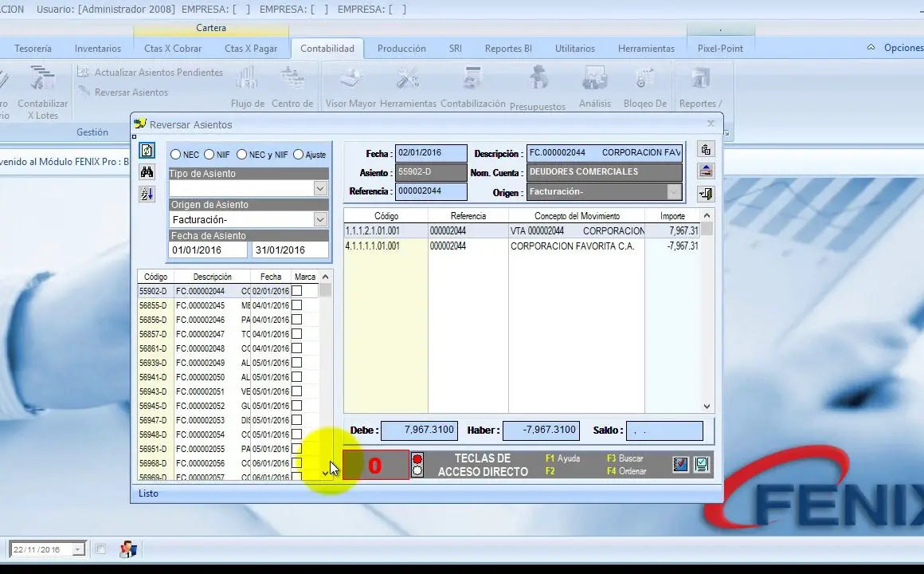Viewport: 924px width, 574px height.
Task: Click the sort A-Z icon
Action: [147, 194]
